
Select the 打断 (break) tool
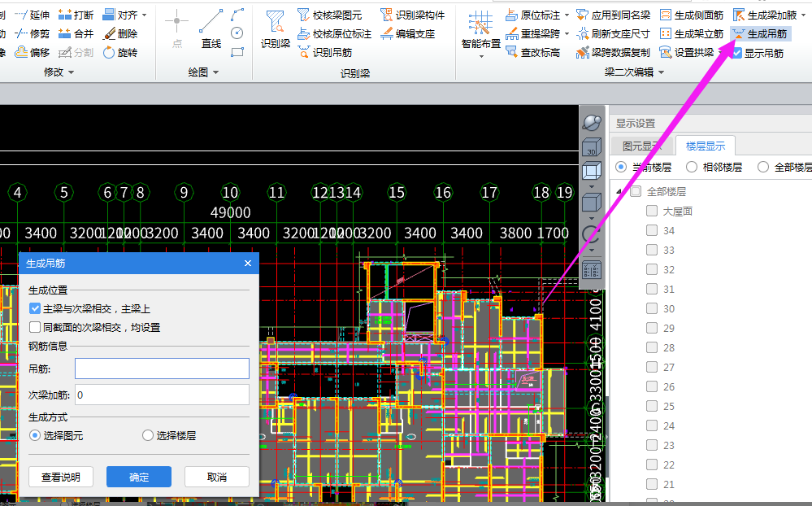76,15
